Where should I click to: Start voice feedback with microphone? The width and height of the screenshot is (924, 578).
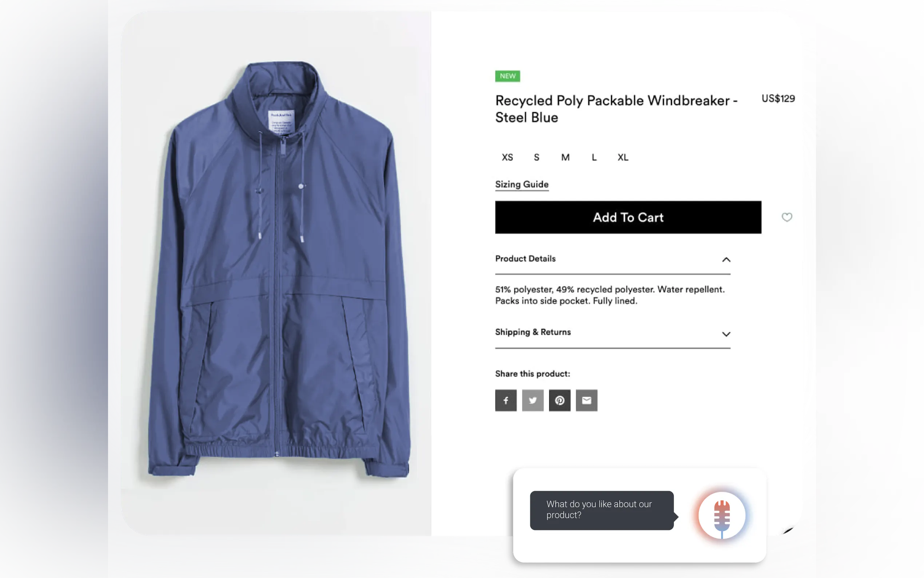click(721, 515)
